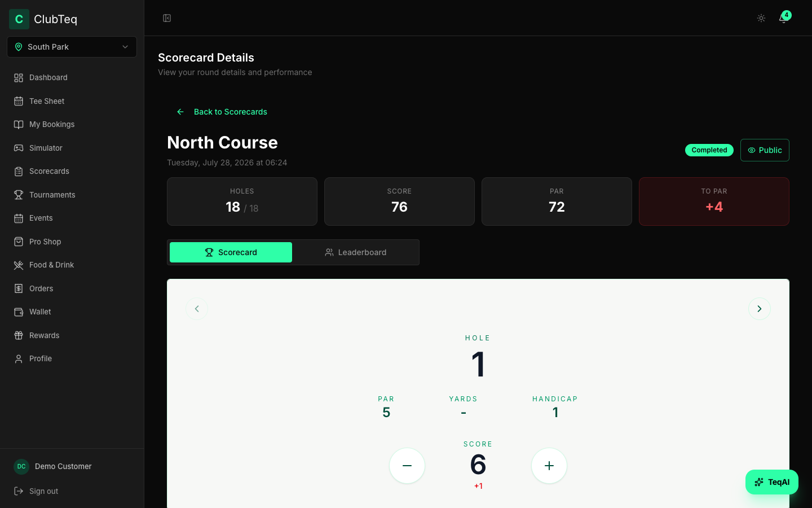Increase the hole score with plus
This screenshot has width=812, height=508.
click(x=549, y=466)
